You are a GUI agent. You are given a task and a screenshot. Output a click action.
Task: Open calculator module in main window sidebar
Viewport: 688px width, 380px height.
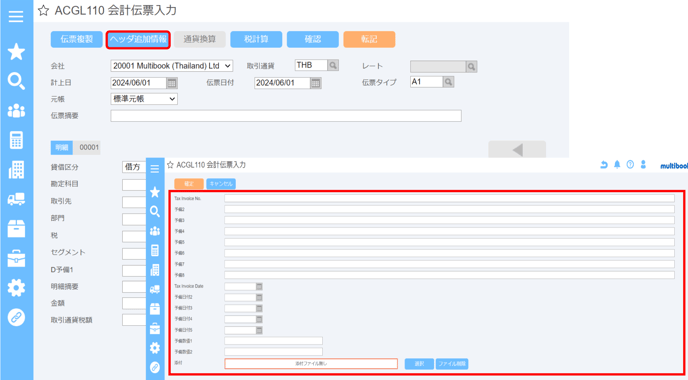tap(16, 140)
